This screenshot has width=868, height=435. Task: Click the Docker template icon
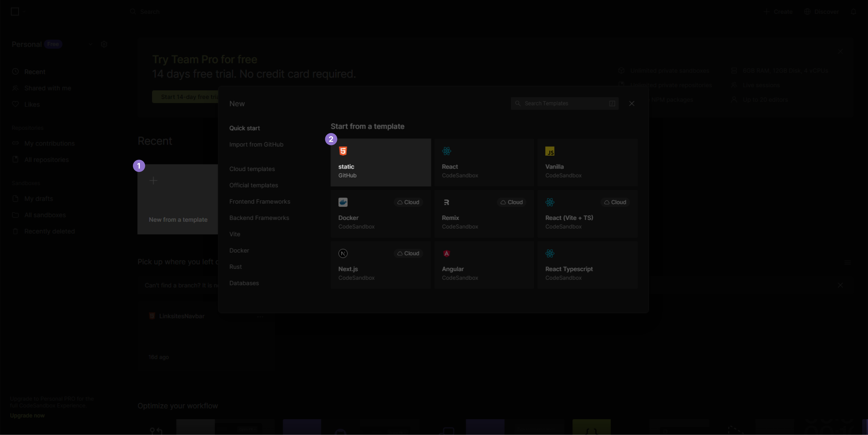343,202
